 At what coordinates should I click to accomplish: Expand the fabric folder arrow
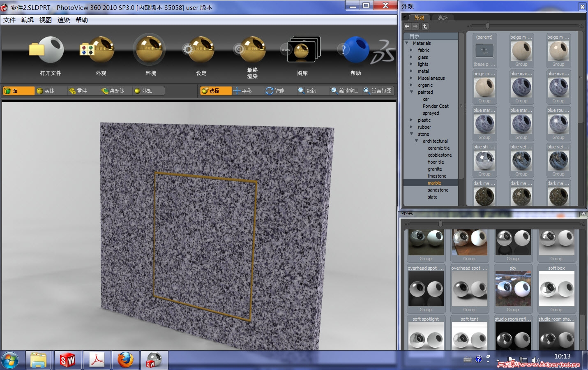point(411,50)
